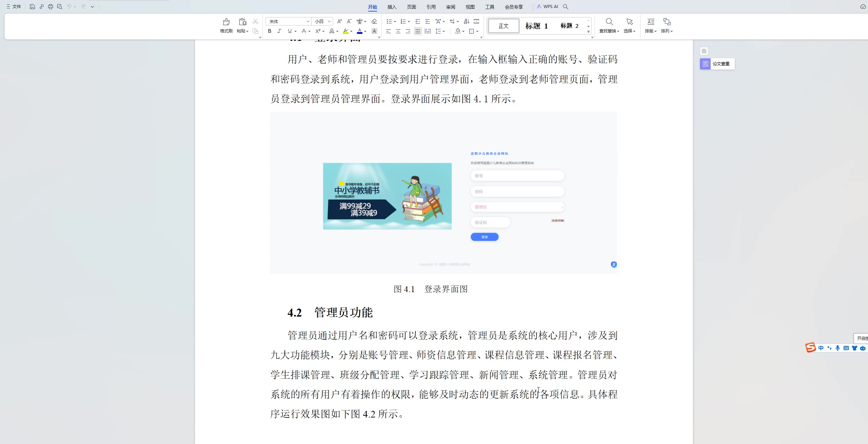This screenshot has height=444, width=868.
Task: Toggle Italic formatting
Action: [x=279, y=31]
